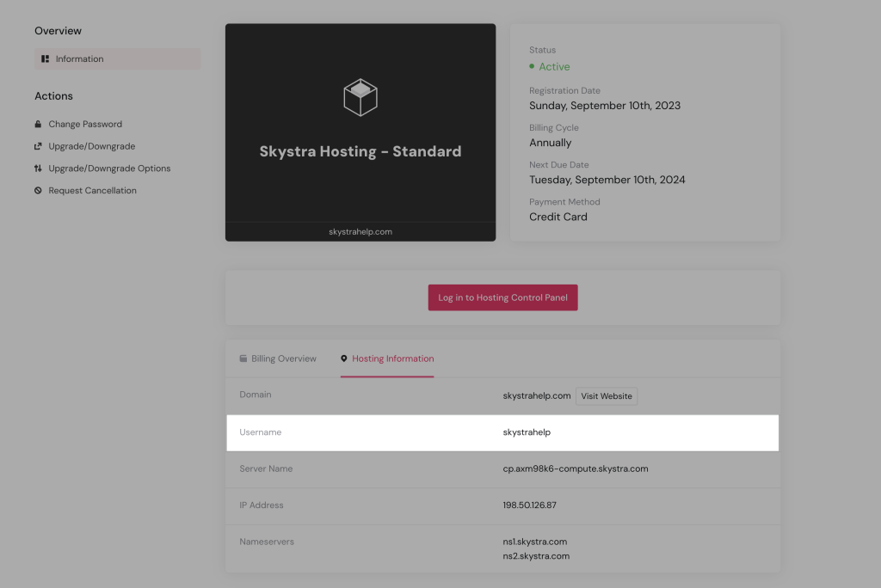Screen dimensions: 881x588
Task: Click the ban icon beside Request Cancellation
Action: [x=38, y=191]
